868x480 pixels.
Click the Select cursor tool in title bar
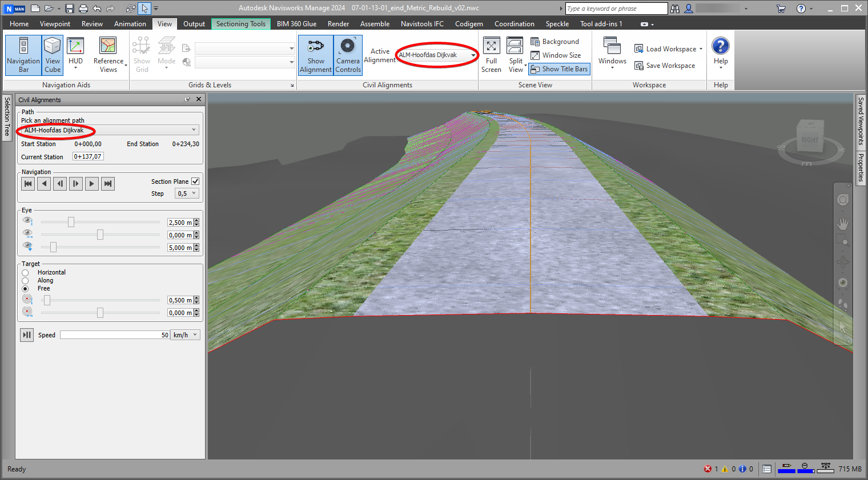(144, 9)
